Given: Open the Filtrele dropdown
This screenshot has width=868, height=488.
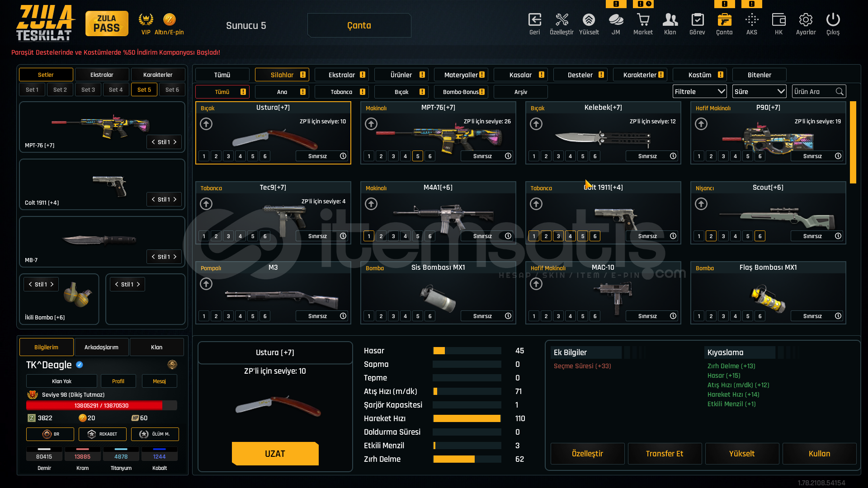Looking at the screenshot, I should (699, 91).
